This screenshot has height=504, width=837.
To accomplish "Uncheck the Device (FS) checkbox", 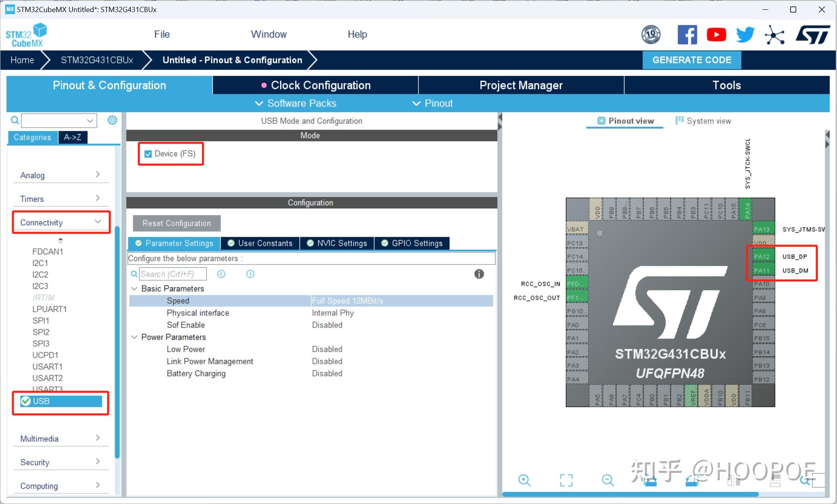I will click(x=148, y=154).
